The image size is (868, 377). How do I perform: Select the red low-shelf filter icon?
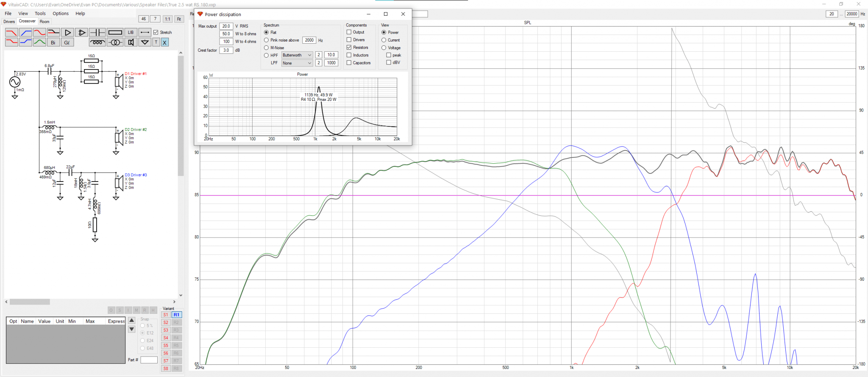(11, 42)
